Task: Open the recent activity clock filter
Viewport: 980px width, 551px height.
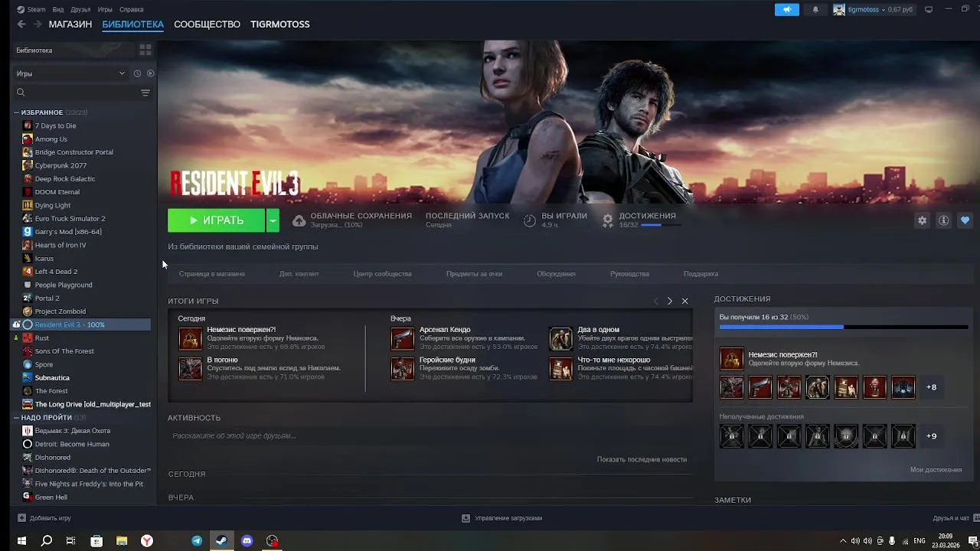Action: pyautogui.click(x=137, y=73)
